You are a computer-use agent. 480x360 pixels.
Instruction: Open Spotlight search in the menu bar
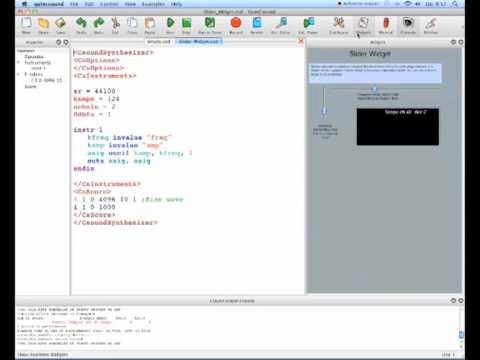(x=455, y=4)
